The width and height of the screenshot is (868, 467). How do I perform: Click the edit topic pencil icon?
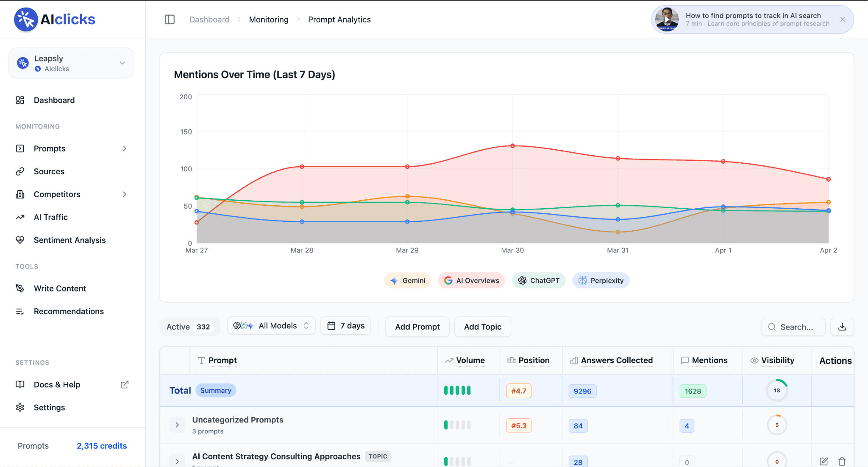pyautogui.click(x=823, y=461)
